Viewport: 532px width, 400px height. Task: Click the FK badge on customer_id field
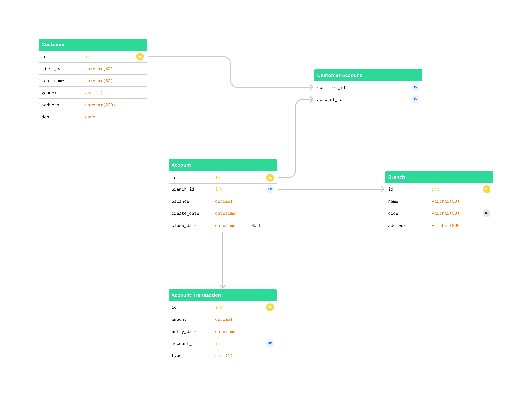click(x=416, y=87)
